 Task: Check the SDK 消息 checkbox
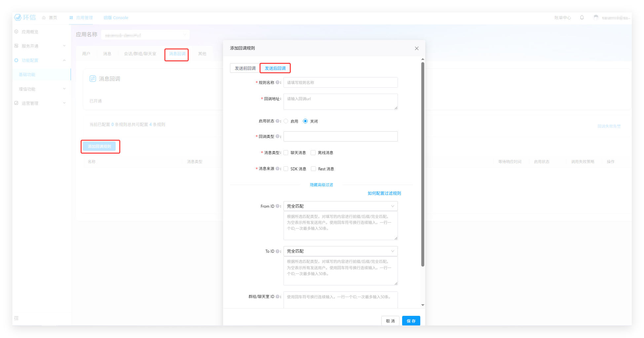point(286,169)
